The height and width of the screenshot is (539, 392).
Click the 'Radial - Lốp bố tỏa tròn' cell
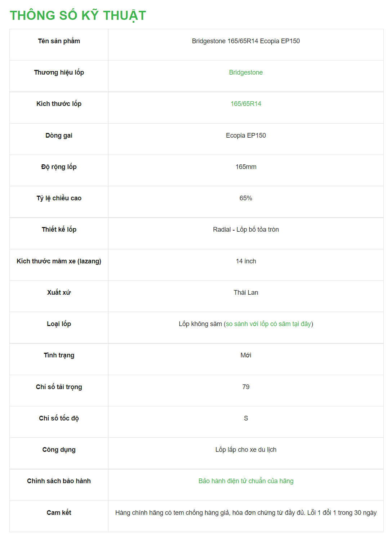click(246, 230)
